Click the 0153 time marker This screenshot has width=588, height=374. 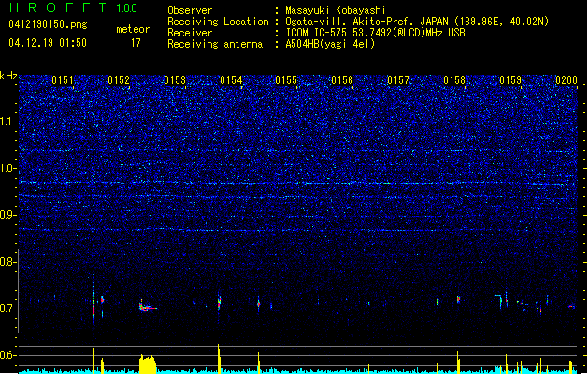click(x=175, y=80)
